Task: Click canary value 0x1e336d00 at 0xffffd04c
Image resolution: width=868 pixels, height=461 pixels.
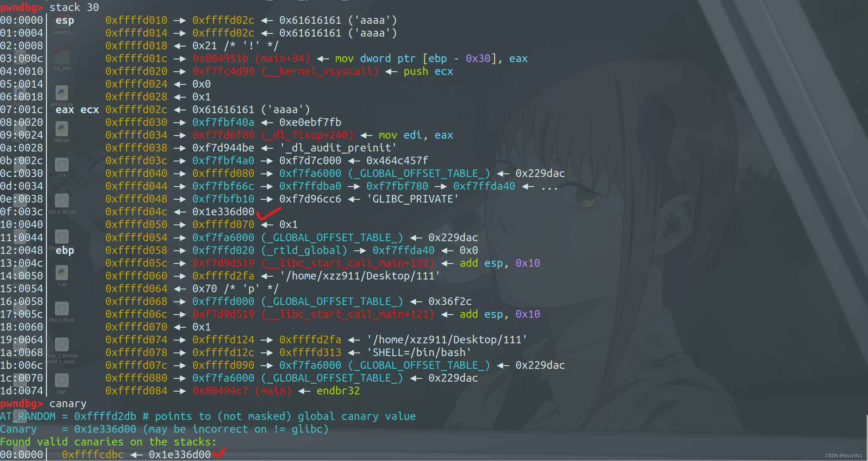Action: coord(223,212)
